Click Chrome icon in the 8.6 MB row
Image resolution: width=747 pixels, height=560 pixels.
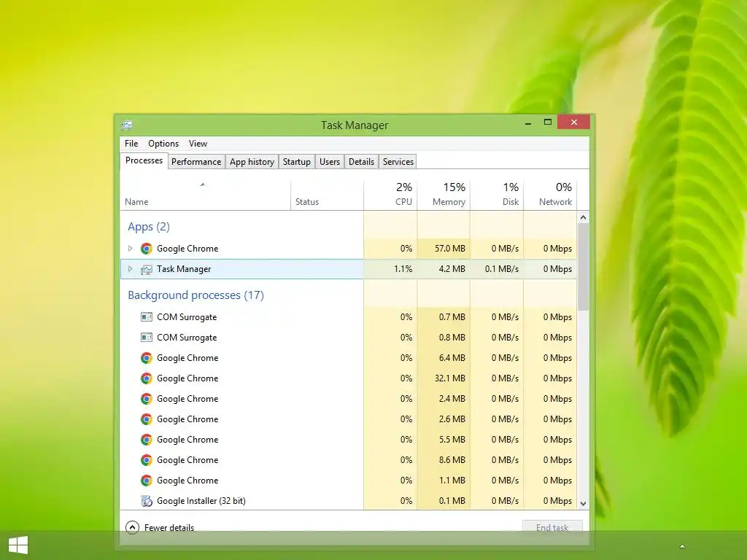[x=146, y=461]
